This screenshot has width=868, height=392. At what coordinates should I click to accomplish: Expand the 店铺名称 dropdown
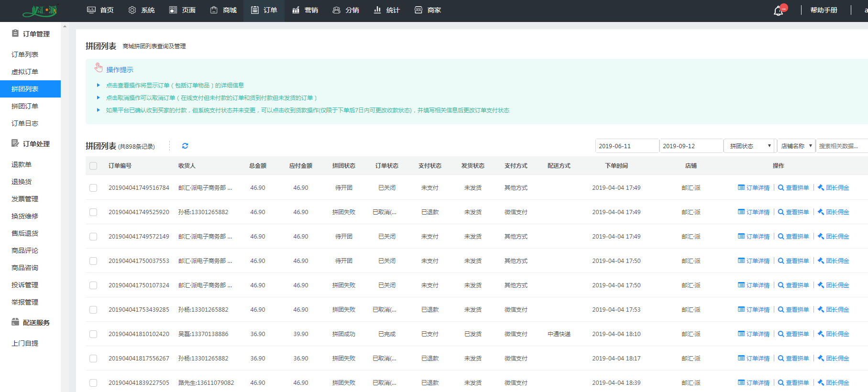click(796, 146)
